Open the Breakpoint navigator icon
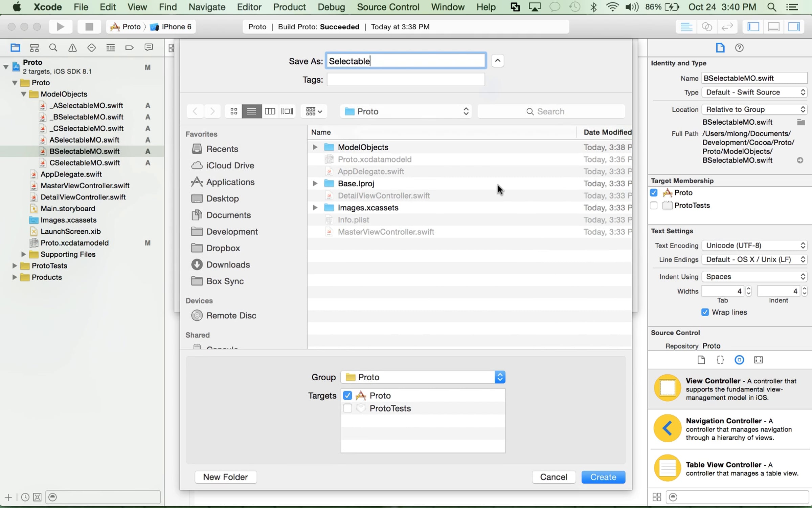Viewport: 812px width, 508px height. pyautogui.click(x=129, y=48)
